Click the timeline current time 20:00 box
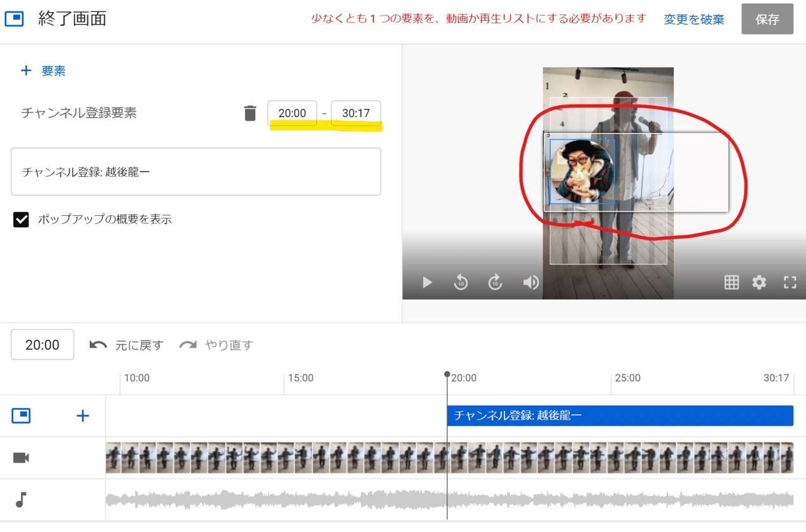This screenshot has height=532, width=806. pos(42,345)
